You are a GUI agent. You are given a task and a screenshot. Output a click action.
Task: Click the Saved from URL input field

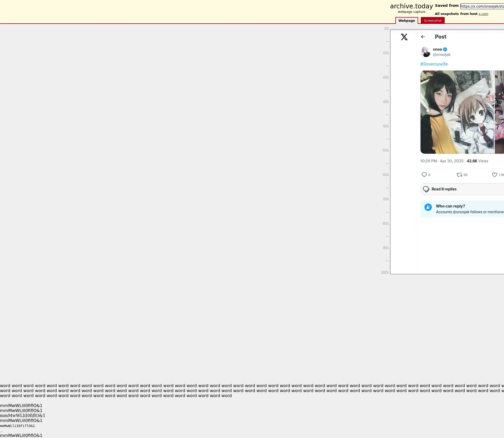[x=482, y=6]
